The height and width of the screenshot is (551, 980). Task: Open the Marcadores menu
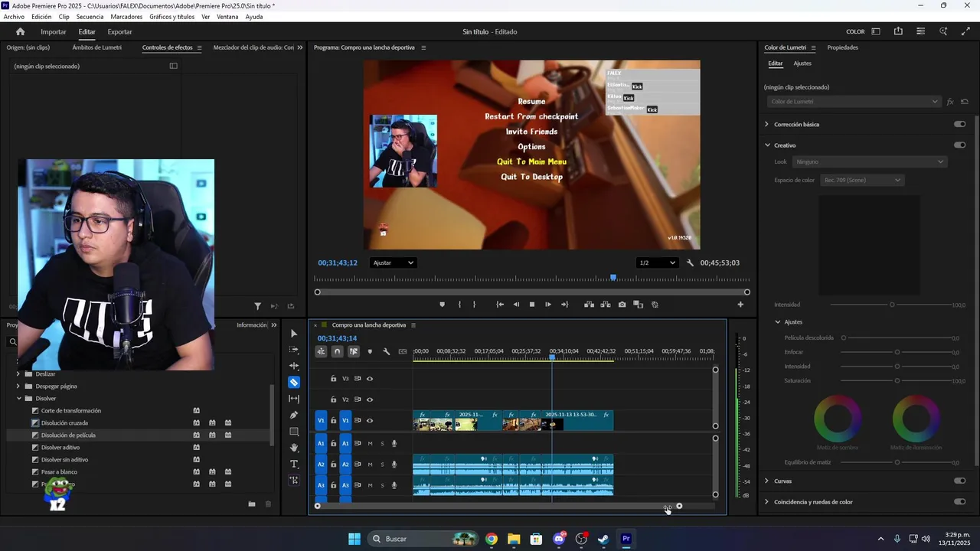click(x=126, y=17)
